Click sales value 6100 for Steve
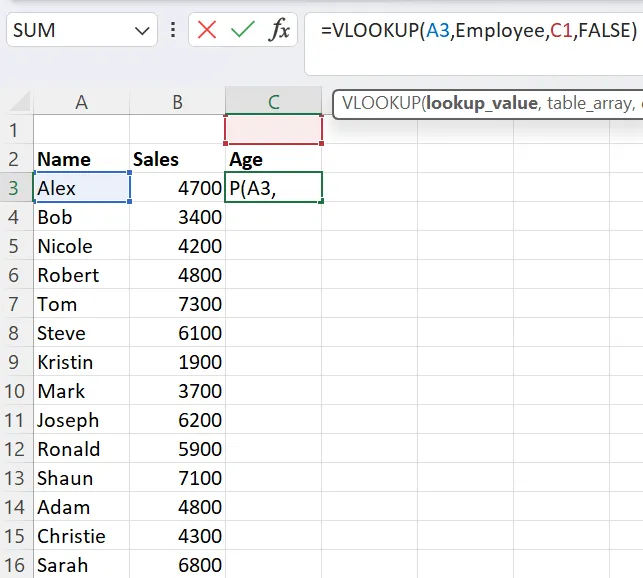The width and height of the screenshot is (643, 578). click(177, 333)
